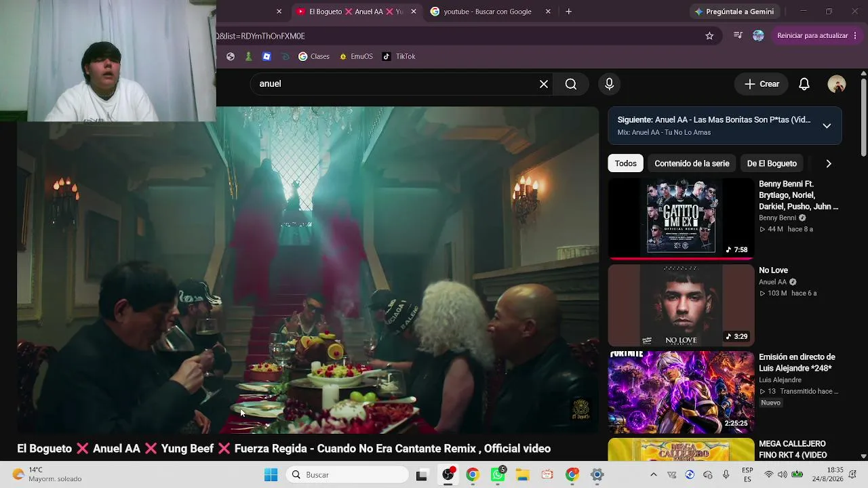Click the Crear button
The width and height of the screenshot is (868, 488).
click(x=762, y=84)
